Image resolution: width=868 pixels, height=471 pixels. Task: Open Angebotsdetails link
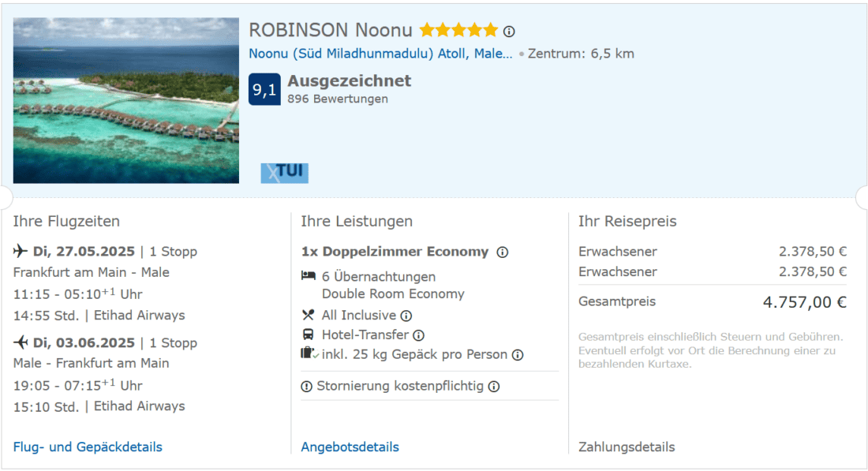point(350,447)
